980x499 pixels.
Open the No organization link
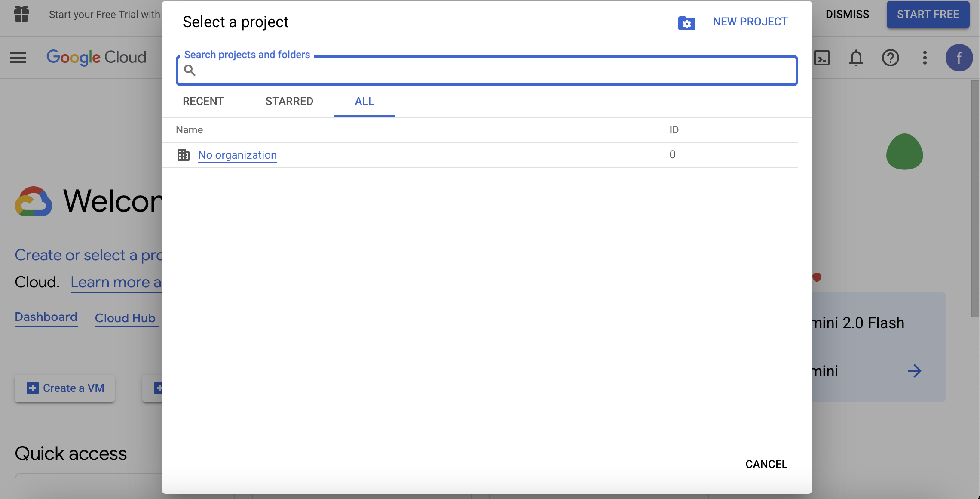[237, 155]
